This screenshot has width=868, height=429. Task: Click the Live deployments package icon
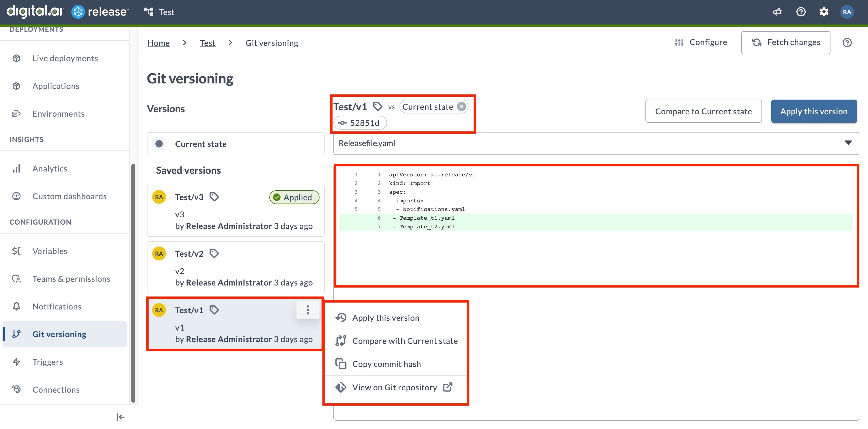tap(16, 58)
